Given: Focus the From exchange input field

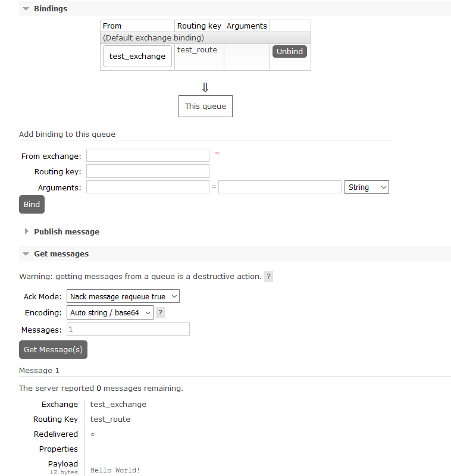Looking at the screenshot, I should (148, 155).
